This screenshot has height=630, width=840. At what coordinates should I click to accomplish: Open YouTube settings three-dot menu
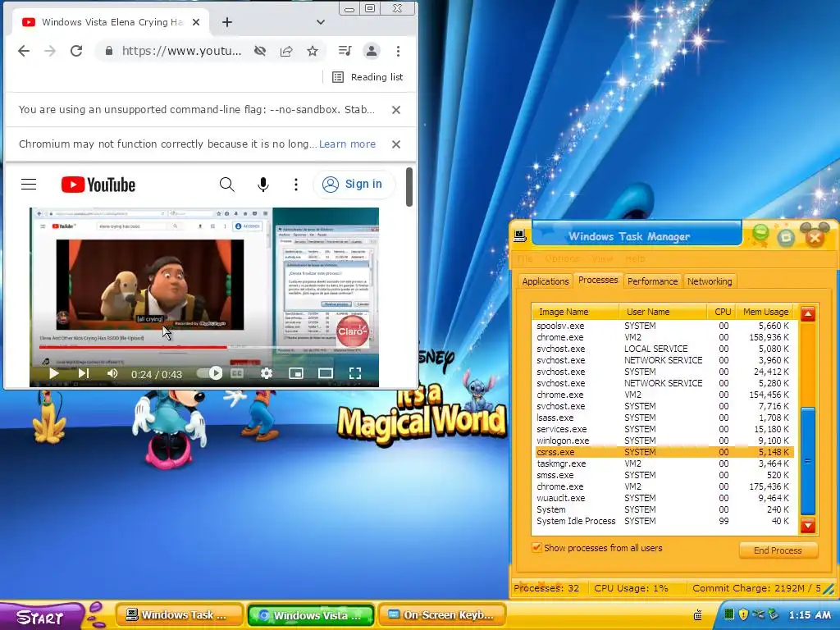point(295,185)
